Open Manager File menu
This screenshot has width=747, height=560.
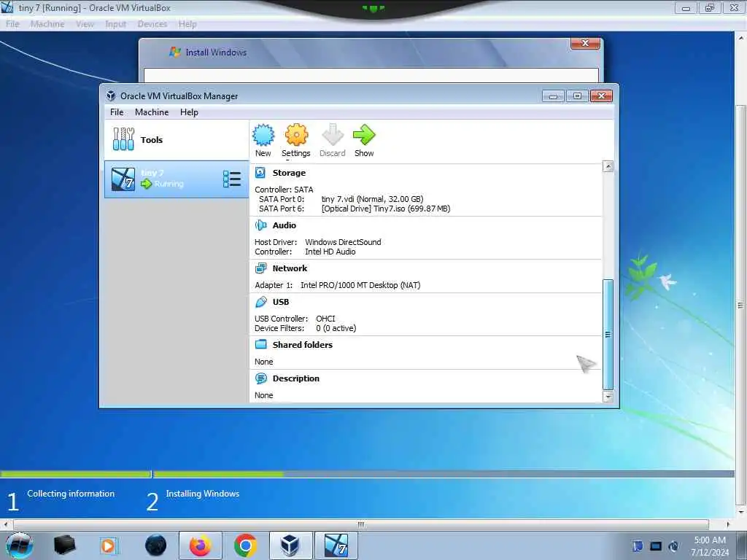pos(117,112)
